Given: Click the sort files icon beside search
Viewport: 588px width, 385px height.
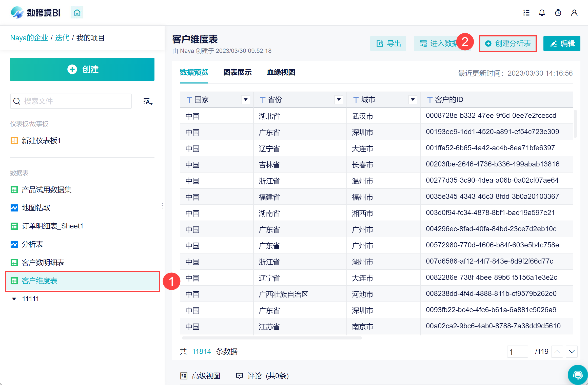Looking at the screenshot, I should 148,101.
